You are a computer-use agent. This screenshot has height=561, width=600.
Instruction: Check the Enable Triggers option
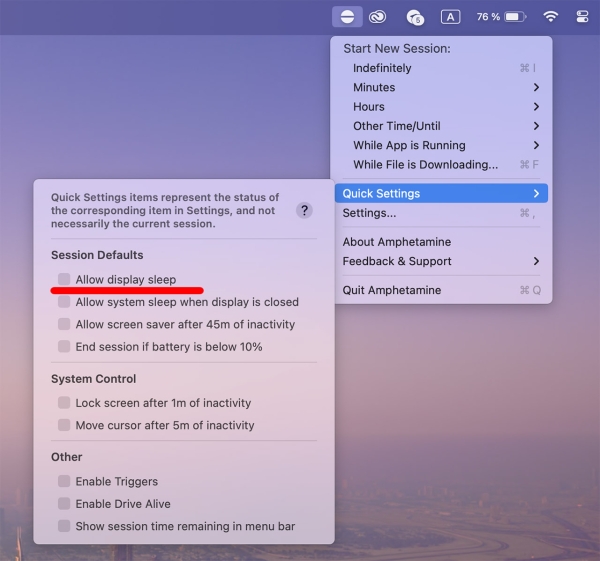(64, 481)
